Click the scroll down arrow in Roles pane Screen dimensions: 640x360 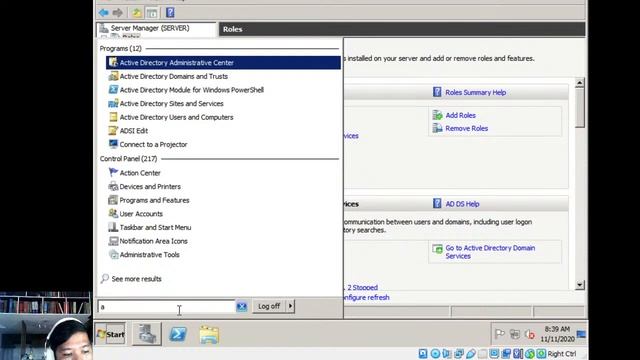(580, 284)
